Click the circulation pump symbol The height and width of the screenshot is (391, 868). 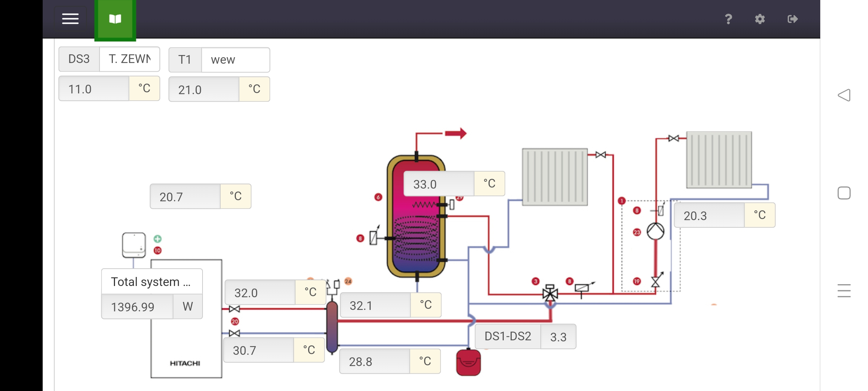[655, 231]
